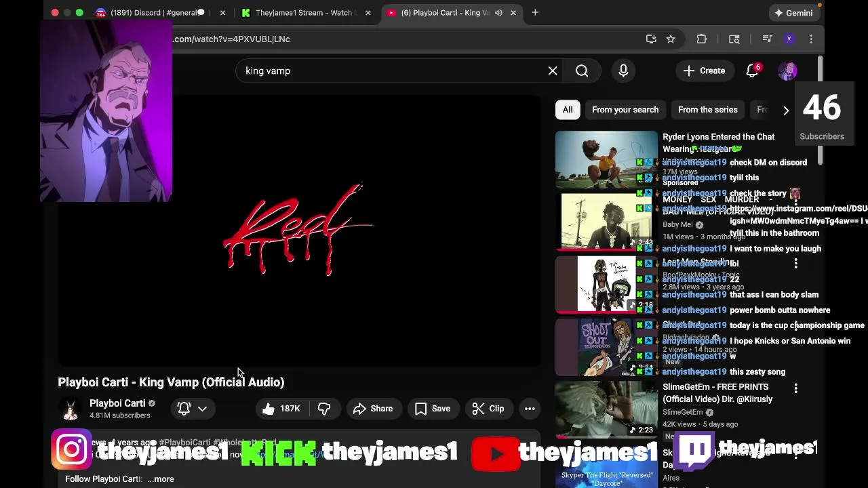
Task: Click the Red album art video player
Action: tap(299, 230)
